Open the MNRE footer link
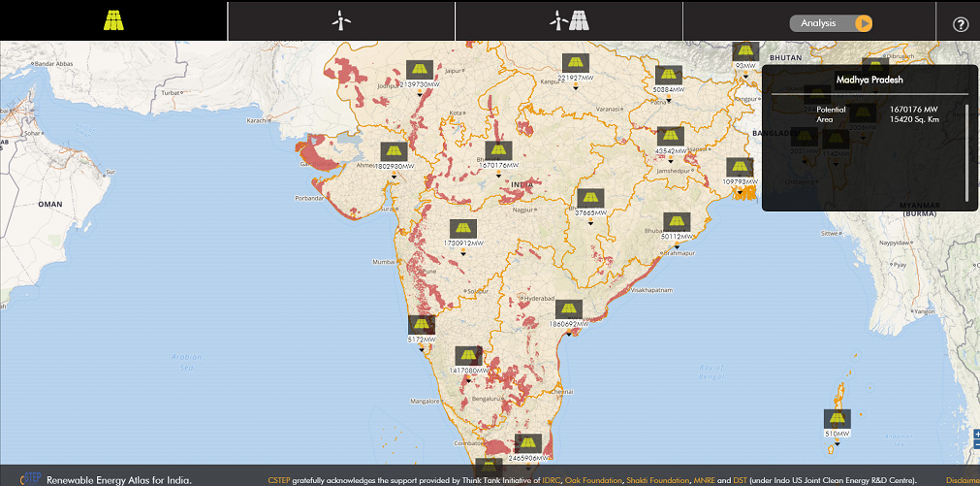980x486 pixels. point(706,480)
